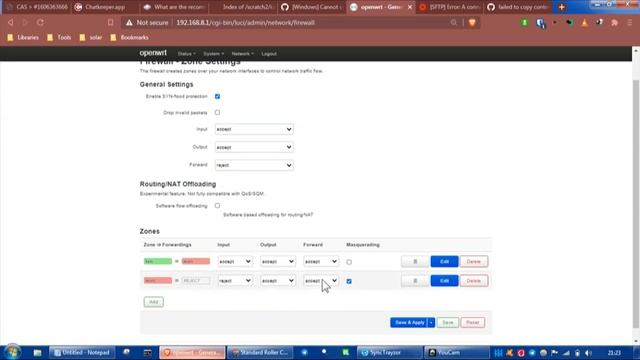This screenshot has width=640, height=360.
Task: Close the openwrt browser tab
Action: (410, 7)
